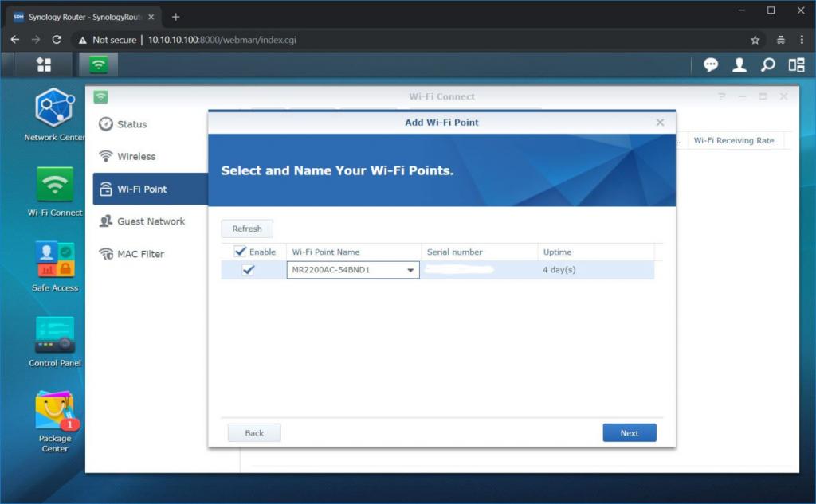Click the Back button
This screenshot has height=504, width=816.
coord(254,433)
